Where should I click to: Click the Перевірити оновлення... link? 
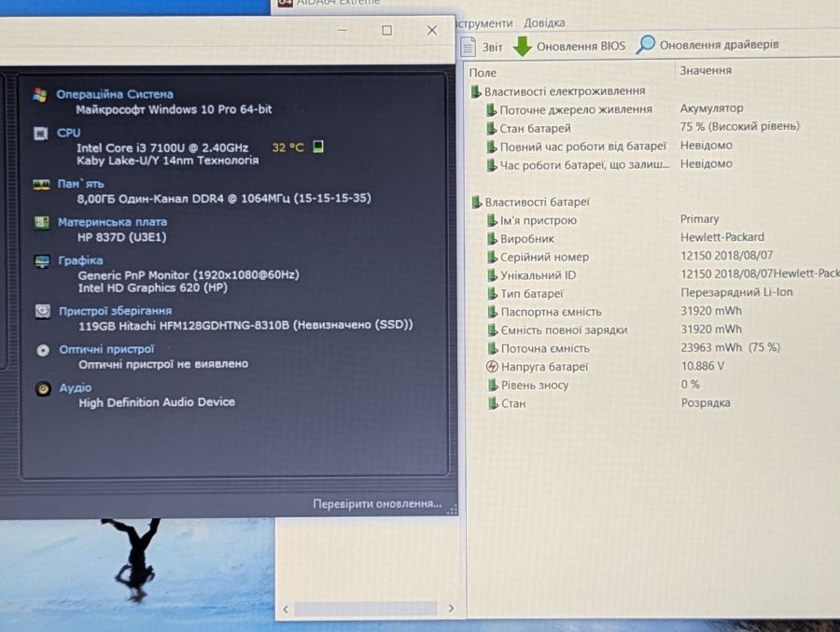tap(377, 504)
